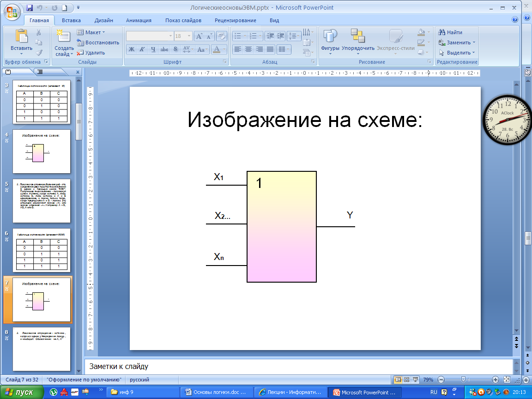Cut selection with the scissors icon
Image resolution: width=532 pixels, height=399 pixels.
[x=39, y=33]
